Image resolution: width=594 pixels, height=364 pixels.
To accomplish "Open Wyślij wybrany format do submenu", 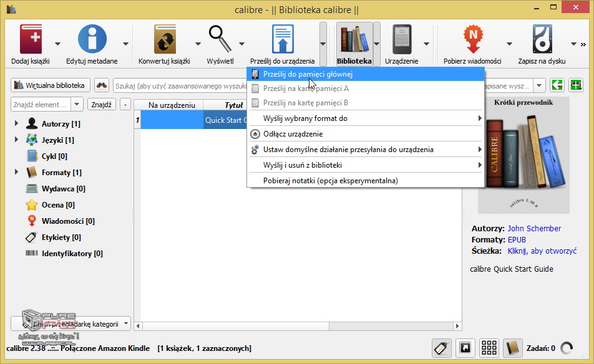I will tap(366, 118).
